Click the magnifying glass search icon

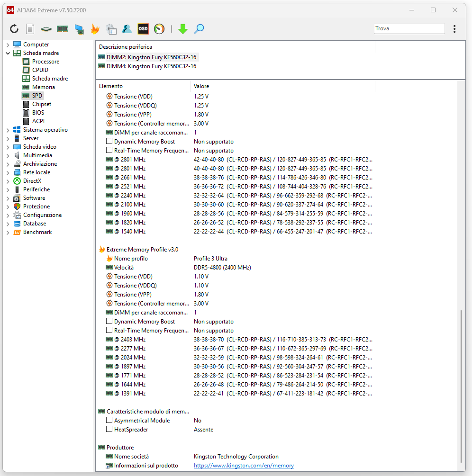(199, 29)
